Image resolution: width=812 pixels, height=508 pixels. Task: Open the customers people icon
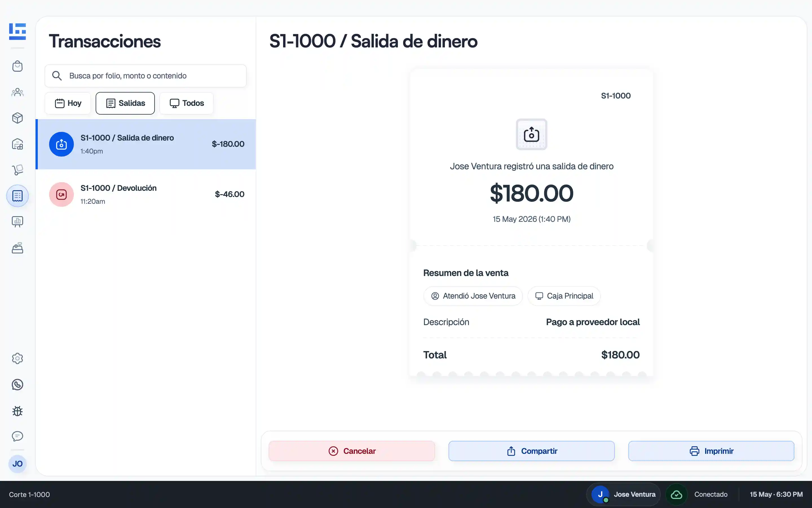(17, 92)
